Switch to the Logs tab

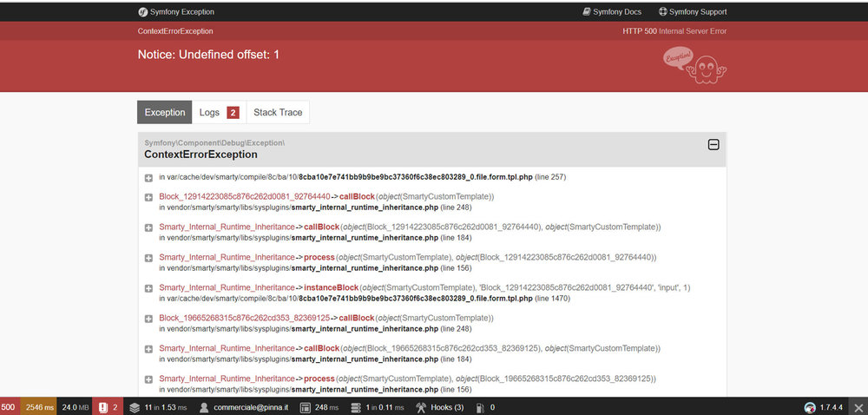220,112
